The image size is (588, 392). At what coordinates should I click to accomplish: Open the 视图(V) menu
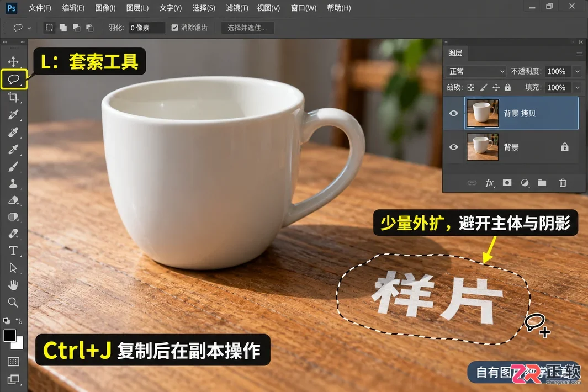point(268,8)
